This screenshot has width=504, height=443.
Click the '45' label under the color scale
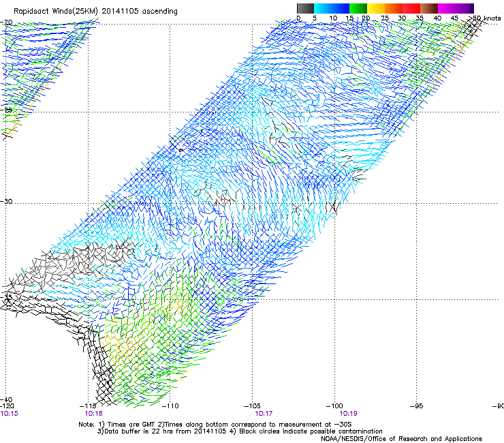(454, 18)
